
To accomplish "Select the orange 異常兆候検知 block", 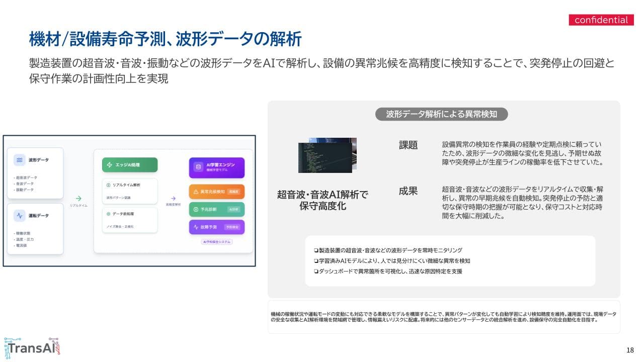I will coord(217,192).
